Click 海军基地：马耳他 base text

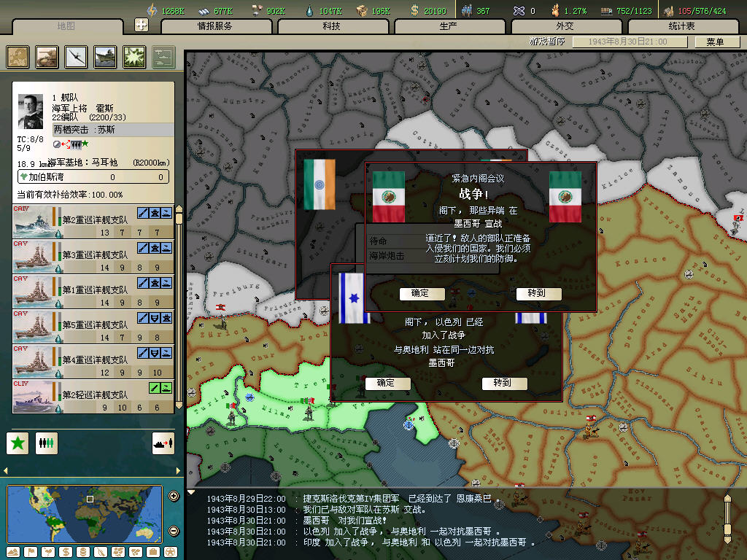coord(82,163)
